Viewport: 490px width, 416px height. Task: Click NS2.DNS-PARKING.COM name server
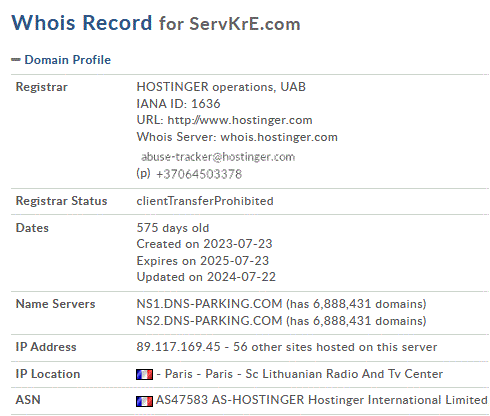coord(209,321)
